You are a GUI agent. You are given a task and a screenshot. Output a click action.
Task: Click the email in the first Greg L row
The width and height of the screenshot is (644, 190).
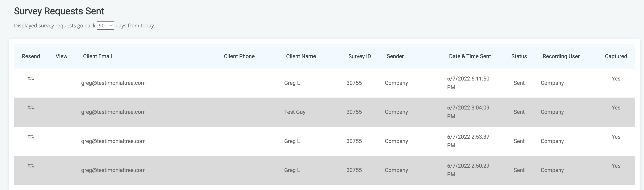[113, 83]
